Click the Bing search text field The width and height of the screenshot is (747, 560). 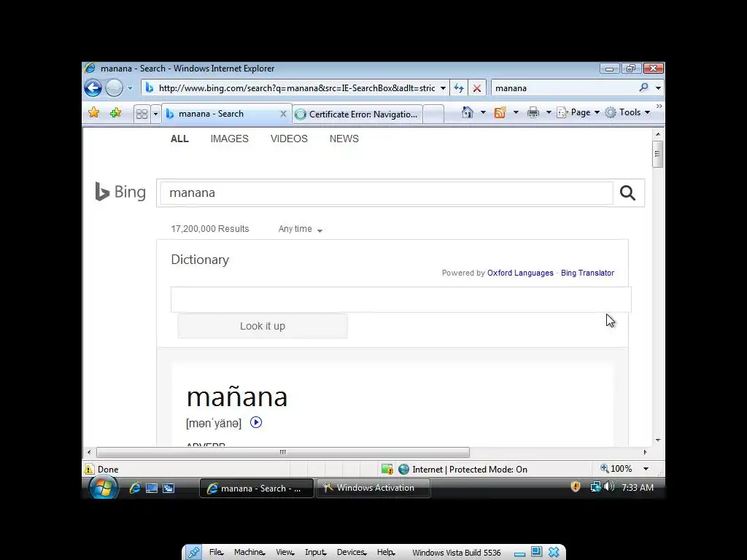387,192
